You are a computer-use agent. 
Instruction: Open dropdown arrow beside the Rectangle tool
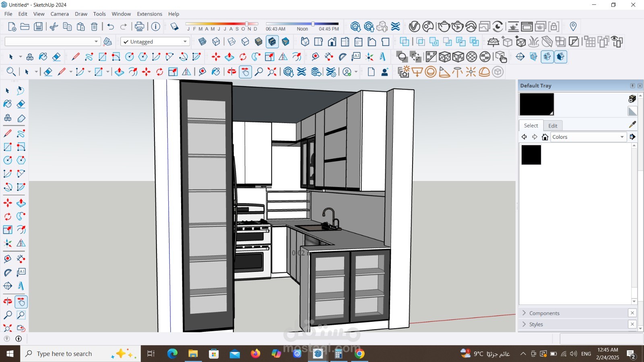108,72
